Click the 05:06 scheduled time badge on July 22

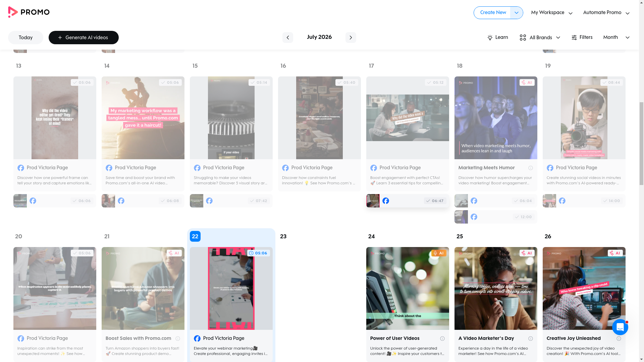[x=259, y=253]
